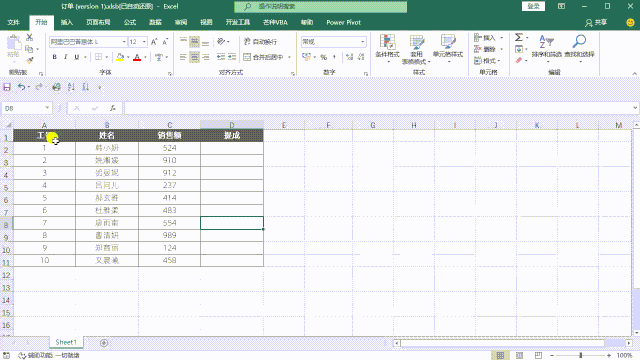640x360 pixels.
Task: Decrease font size with smaller A
Action: click(165, 42)
